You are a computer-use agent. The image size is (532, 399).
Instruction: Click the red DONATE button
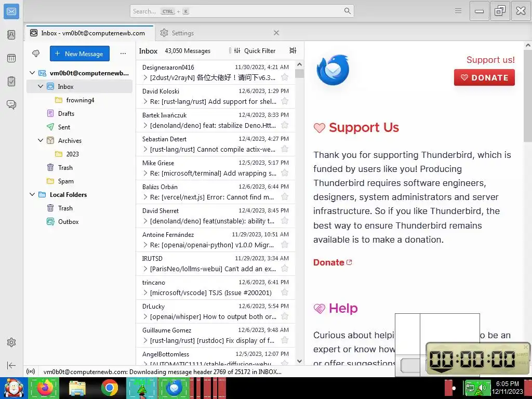[484, 77]
